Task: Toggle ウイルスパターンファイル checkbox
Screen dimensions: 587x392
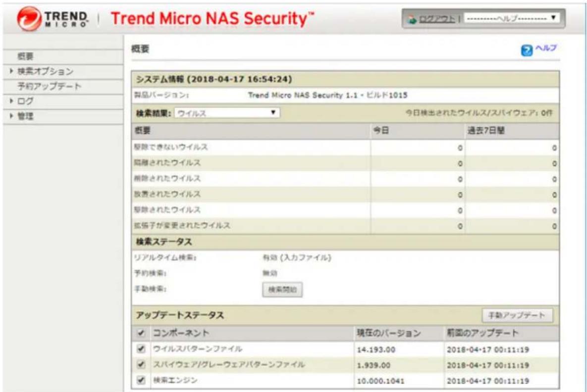Action: (141, 348)
